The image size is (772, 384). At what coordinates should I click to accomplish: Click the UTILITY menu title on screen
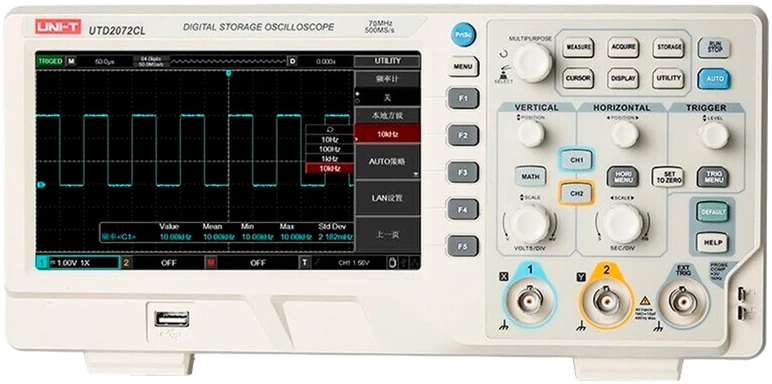[387, 61]
